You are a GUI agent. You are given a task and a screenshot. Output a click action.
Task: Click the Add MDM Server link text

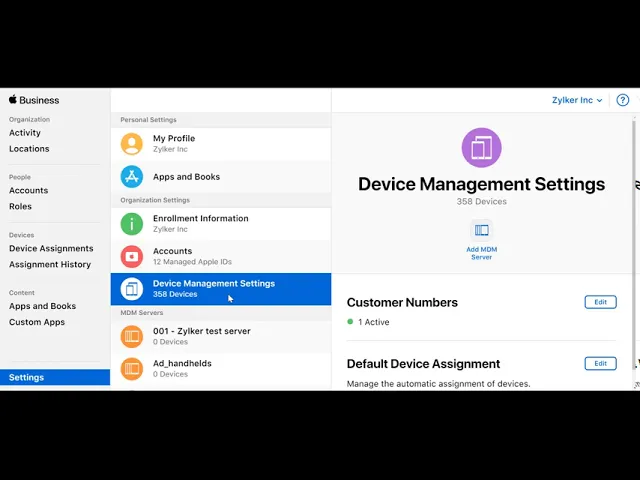point(482,253)
